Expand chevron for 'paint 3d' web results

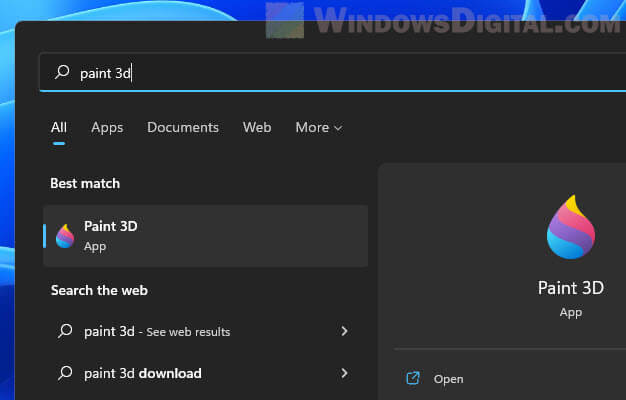[x=344, y=331]
